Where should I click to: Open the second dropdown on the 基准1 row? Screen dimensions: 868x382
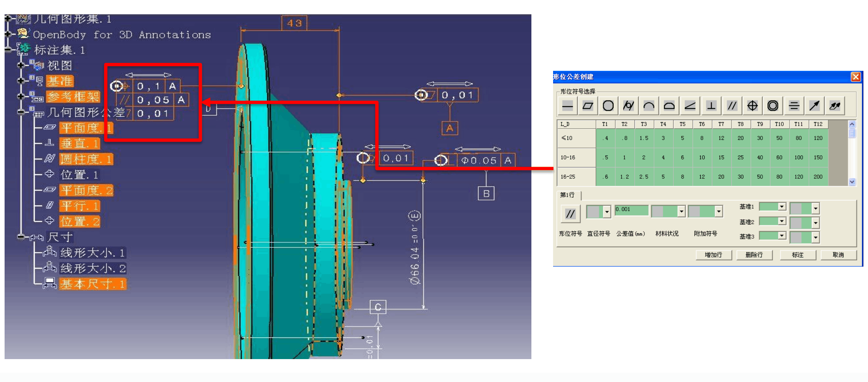(815, 208)
